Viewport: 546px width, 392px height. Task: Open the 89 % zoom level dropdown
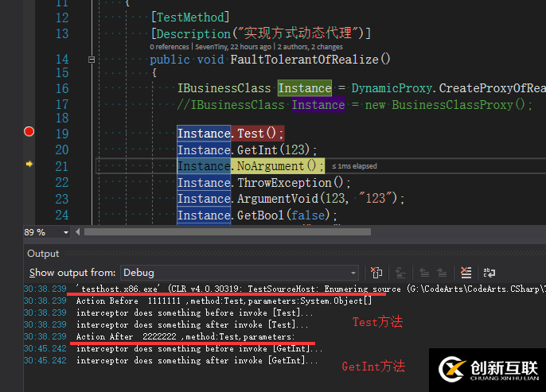click(x=46, y=232)
